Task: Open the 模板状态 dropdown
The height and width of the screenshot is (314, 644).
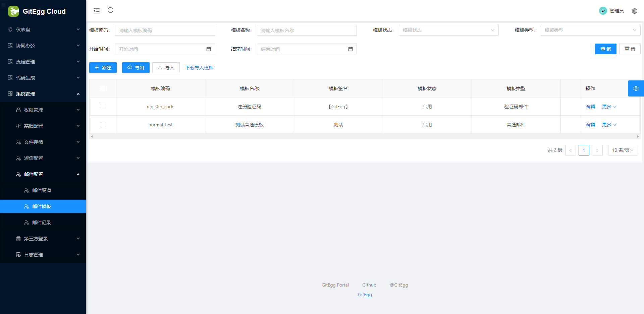Action: point(448,30)
